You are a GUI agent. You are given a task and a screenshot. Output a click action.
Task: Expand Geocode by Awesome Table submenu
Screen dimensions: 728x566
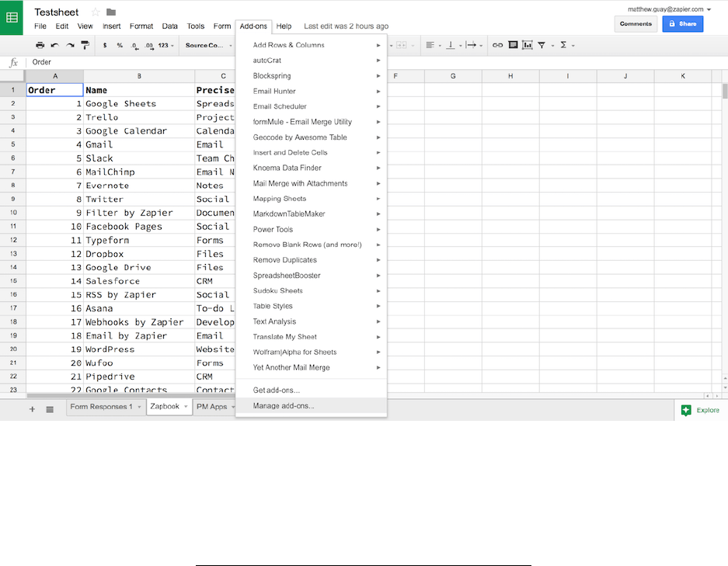[311, 137]
